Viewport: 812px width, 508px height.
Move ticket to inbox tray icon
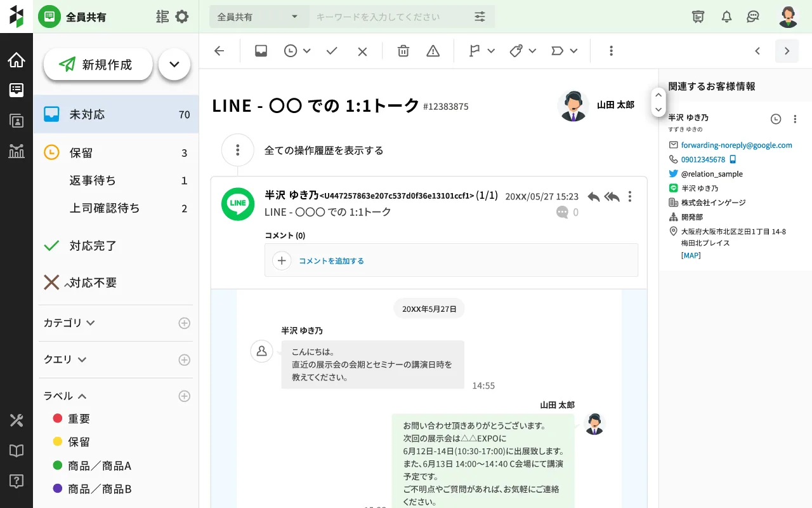pyautogui.click(x=261, y=51)
